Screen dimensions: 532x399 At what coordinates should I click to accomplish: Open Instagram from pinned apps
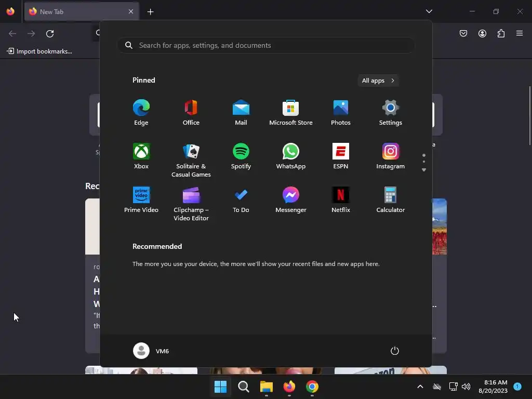[391, 156]
